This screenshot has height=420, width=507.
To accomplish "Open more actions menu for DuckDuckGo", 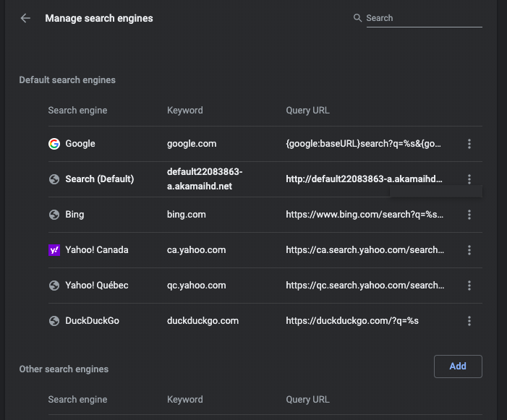I will [x=469, y=321].
